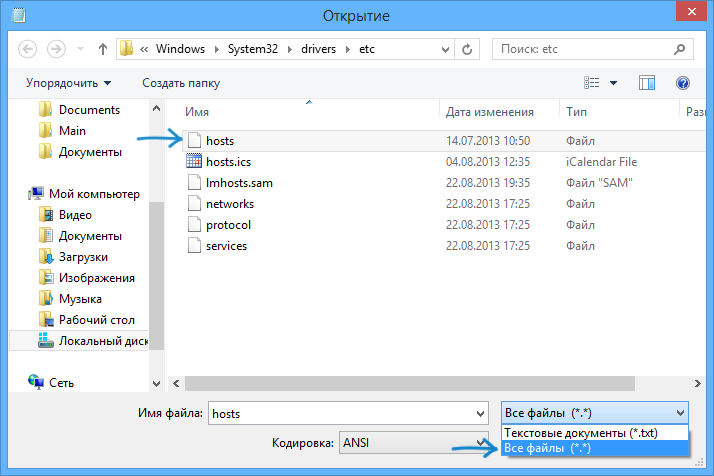The image size is (714, 476).
Task: Click the search magnifier icon
Action: 679,49
